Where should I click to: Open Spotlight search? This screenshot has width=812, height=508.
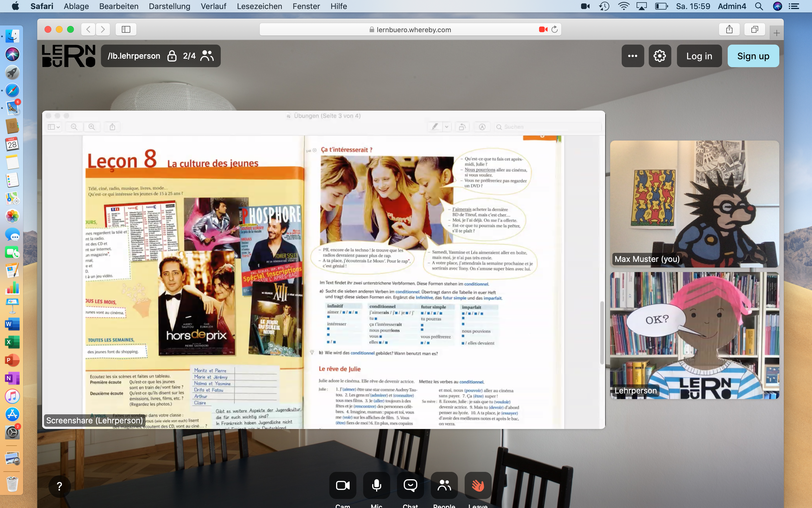tap(759, 6)
